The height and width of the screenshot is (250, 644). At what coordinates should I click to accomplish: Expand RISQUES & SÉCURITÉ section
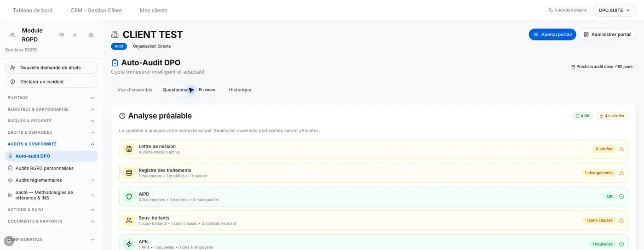[x=51, y=121]
